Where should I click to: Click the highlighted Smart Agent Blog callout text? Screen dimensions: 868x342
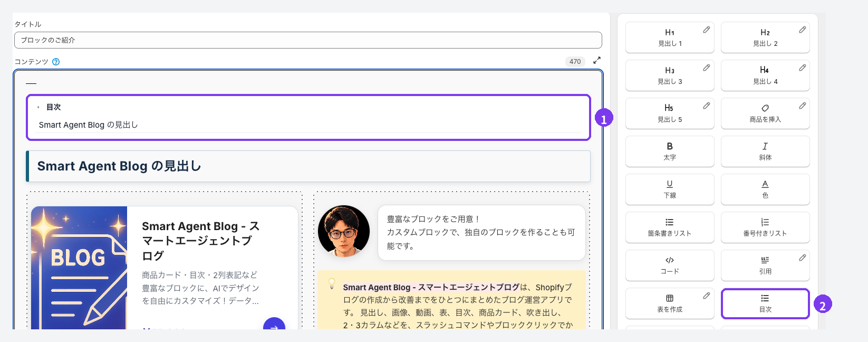(x=431, y=287)
